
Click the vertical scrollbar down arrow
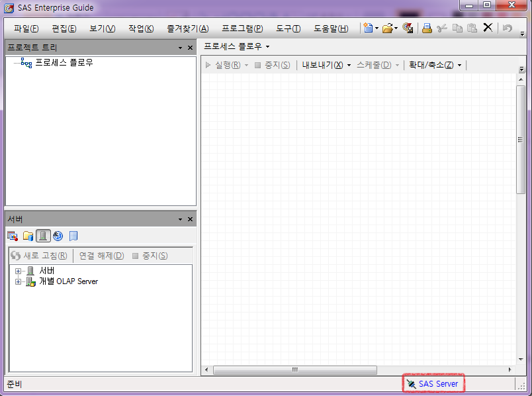[521, 360]
